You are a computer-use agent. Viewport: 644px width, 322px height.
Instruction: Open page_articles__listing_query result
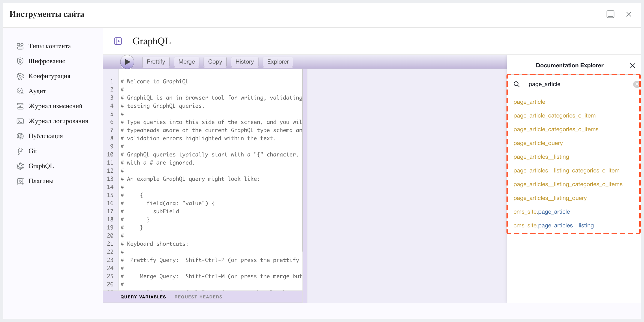point(550,198)
